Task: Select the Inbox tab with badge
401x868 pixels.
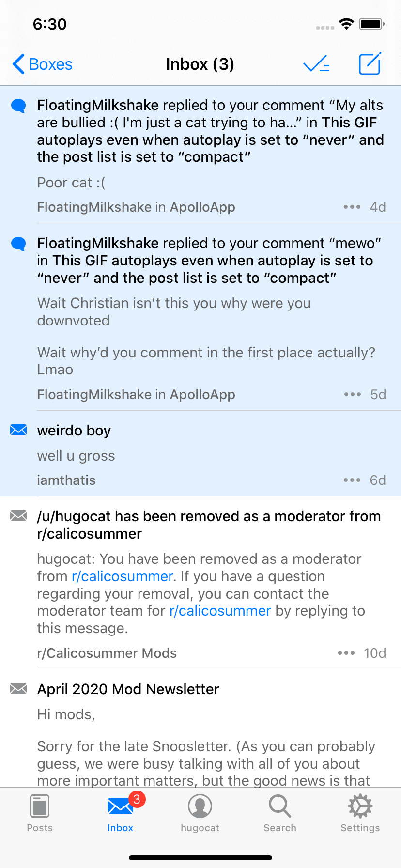Action: point(121,813)
